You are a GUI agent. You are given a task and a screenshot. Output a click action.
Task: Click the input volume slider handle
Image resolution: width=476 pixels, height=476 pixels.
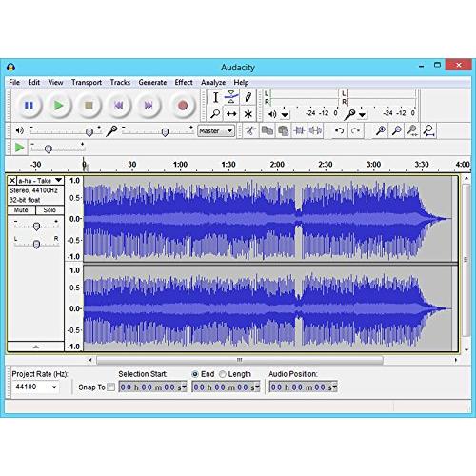[165, 132]
